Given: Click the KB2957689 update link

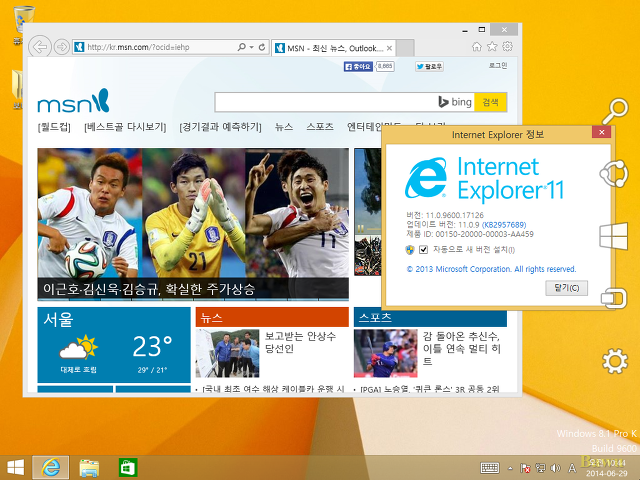Looking at the screenshot, I should click(504, 225).
